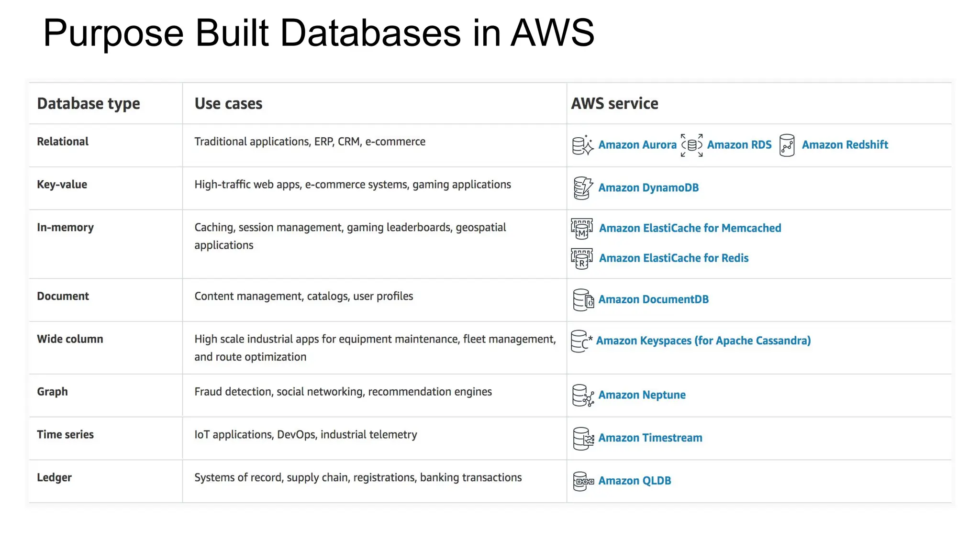Open the Amazon Aurora link
This screenshot has width=980, height=551.
(637, 145)
